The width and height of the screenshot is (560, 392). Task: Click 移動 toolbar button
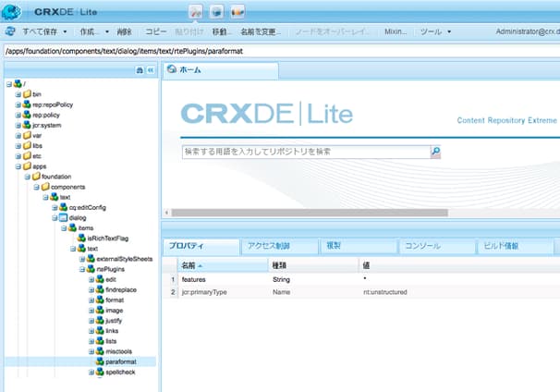[x=222, y=31]
